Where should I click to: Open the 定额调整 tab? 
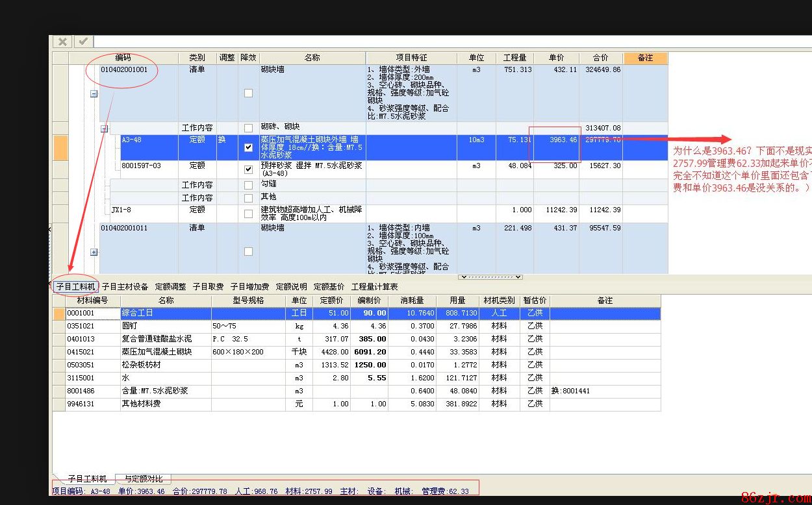(170, 286)
